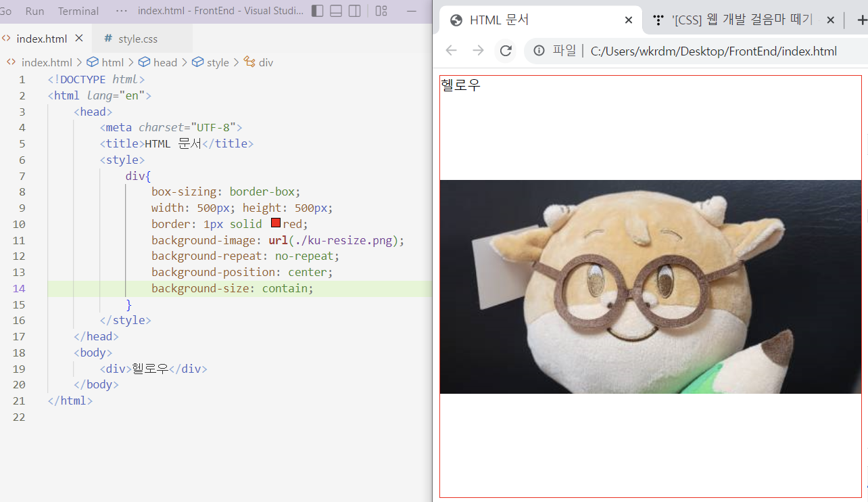Toggle the bottom panel layout icon
The width and height of the screenshot is (868, 502).
(x=336, y=11)
